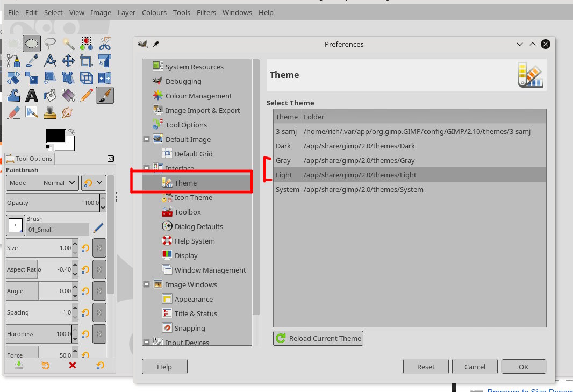Increase the Size value with the up arrow
573x392 pixels.
pyautogui.click(x=75, y=243)
